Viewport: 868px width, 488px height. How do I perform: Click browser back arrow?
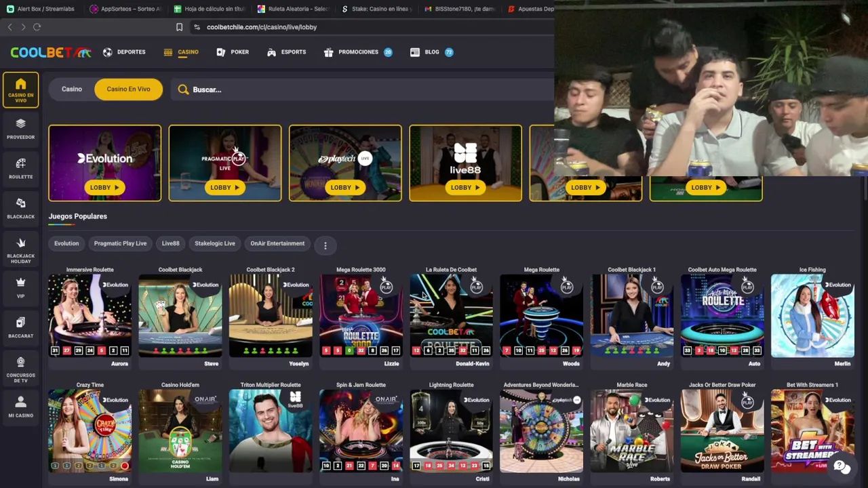click(x=9, y=27)
